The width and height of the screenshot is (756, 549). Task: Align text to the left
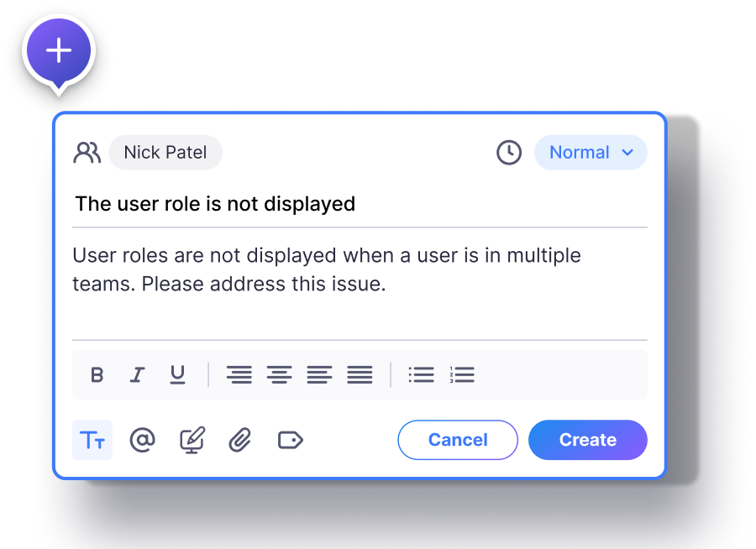[x=319, y=374]
